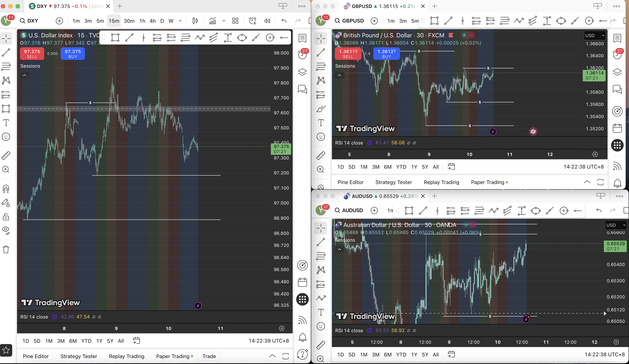
Task: Click the 14:22:39 UTC+8 timezone clock in DXY
Action: point(269,341)
